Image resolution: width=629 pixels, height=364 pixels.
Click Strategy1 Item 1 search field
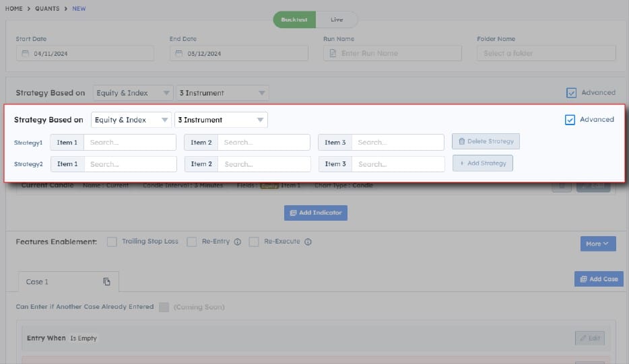tap(129, 142)
